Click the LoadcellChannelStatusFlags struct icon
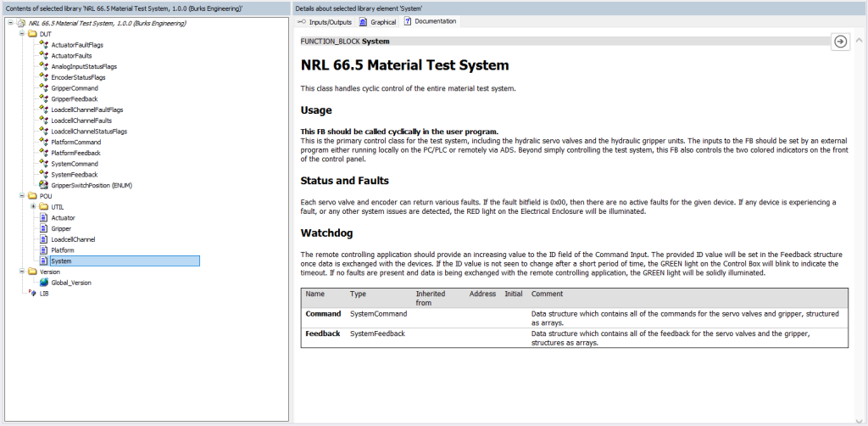Screen dimensions: 868x426 pyautogui.click(x=44, y=132)
